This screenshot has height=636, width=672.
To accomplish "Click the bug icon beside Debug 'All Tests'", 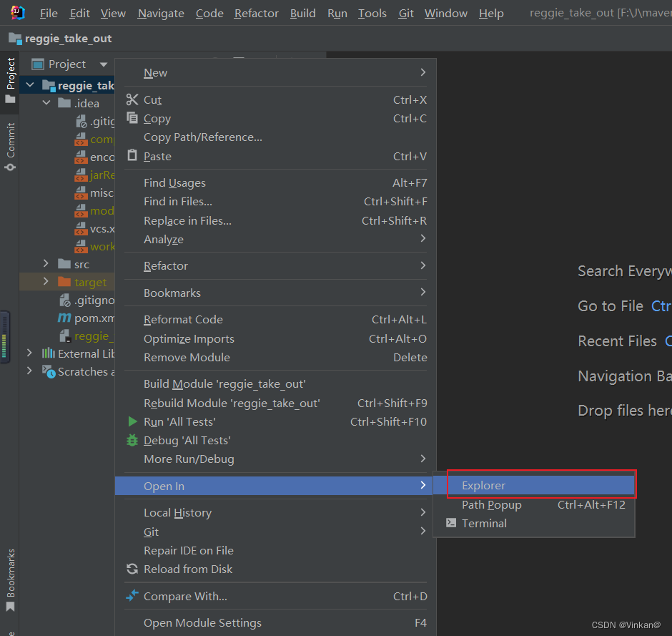I will click(132, 441).
